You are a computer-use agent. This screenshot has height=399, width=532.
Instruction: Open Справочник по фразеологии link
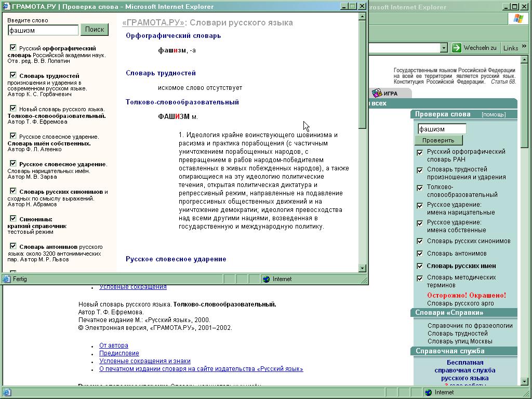click(470, 326)
